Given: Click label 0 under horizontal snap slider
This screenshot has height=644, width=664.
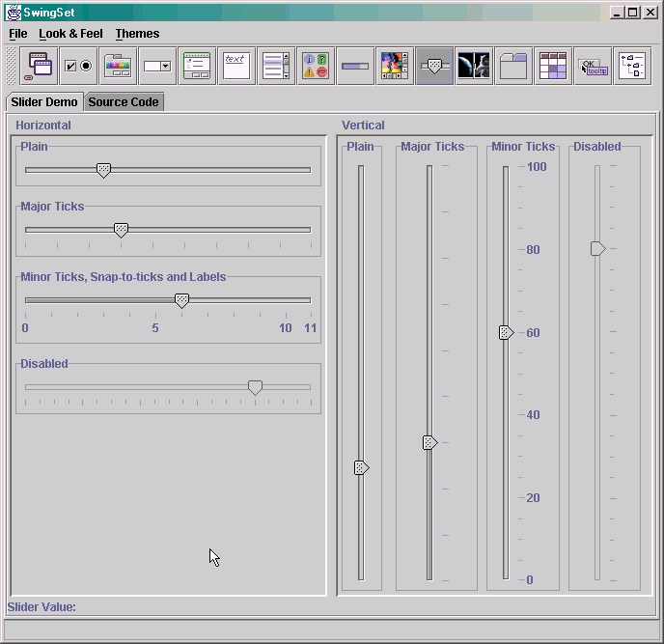Looking at the screenshot, I should 25,328.
